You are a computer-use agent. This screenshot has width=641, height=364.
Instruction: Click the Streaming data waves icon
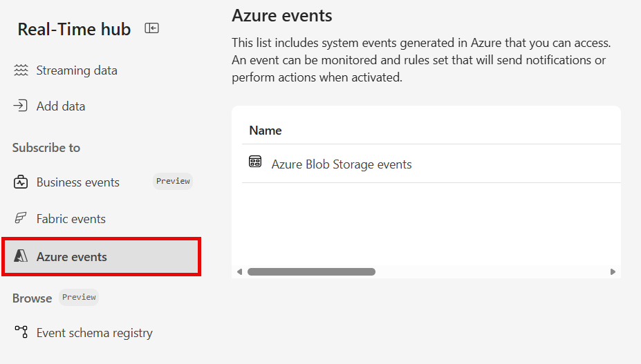[x=21, y=70]
